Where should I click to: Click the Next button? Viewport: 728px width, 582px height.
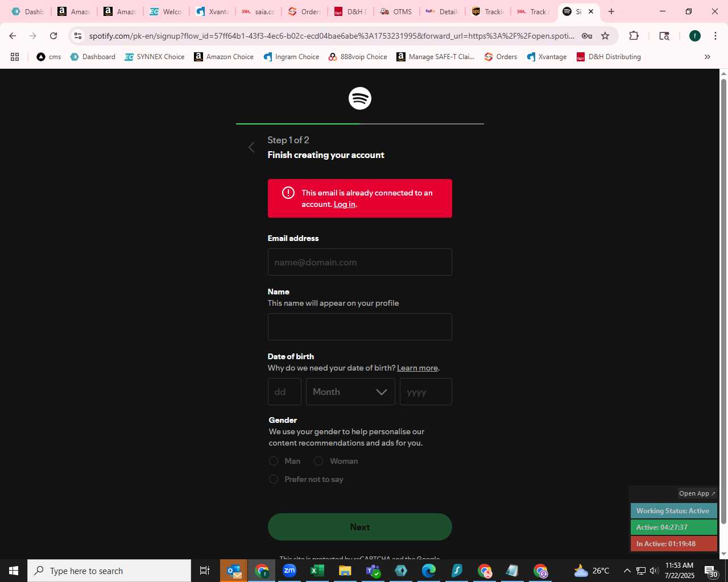coord(360,527)
